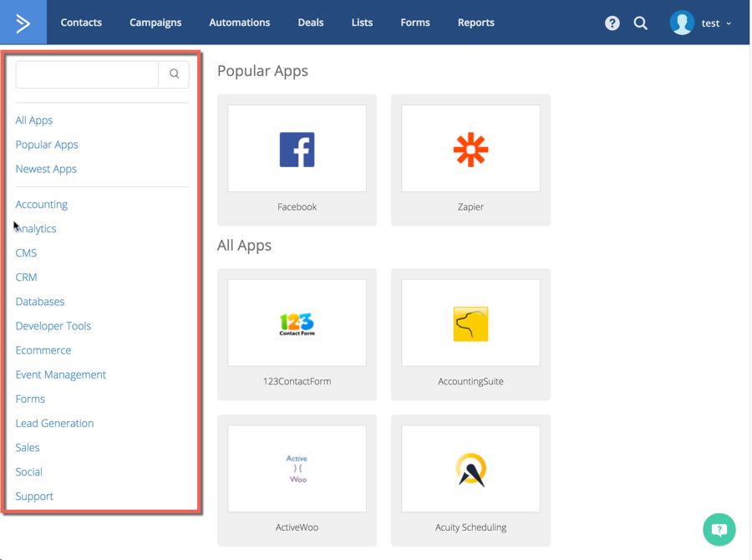Viewport: 752px width, 560px height.
Task: Click the ActiveCampaign logo home icon
Action: pyautogui.click(x=23, y=23)
